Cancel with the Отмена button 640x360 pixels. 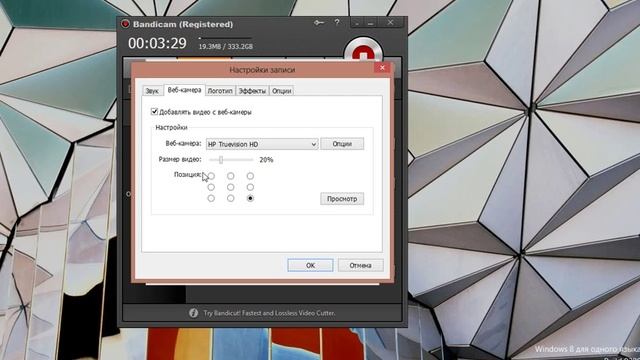click(x=360, y=265)
